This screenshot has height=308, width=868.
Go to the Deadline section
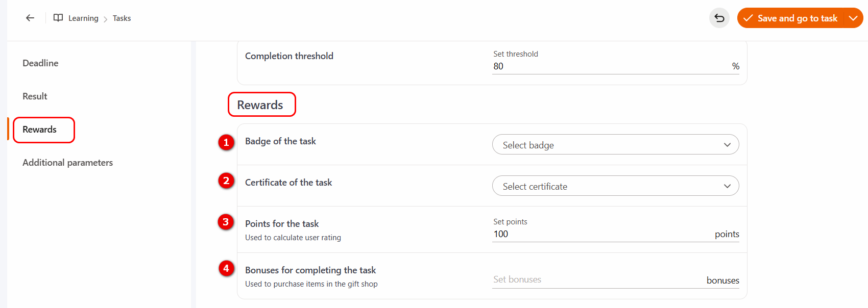tap(40, 63)
